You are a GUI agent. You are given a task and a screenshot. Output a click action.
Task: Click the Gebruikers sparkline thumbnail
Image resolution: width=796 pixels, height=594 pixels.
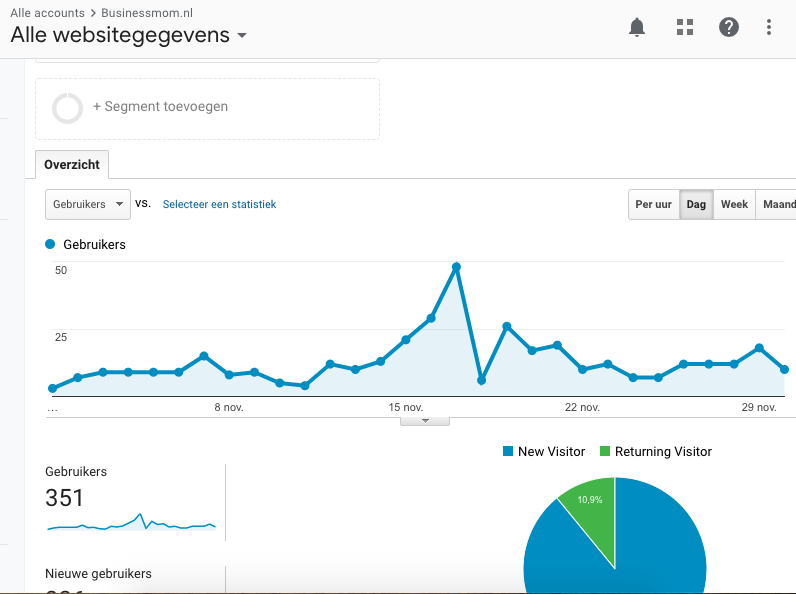[x=131, y=522]
